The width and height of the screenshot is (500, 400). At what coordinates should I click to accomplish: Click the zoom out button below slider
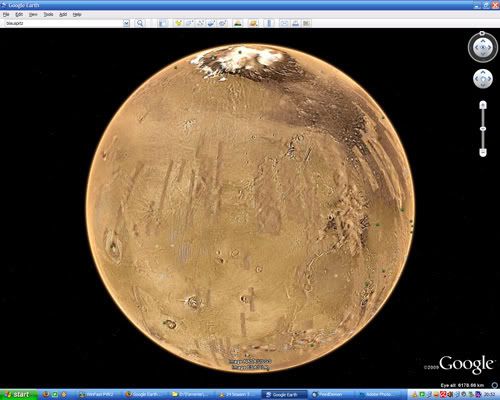click(483, 152)
